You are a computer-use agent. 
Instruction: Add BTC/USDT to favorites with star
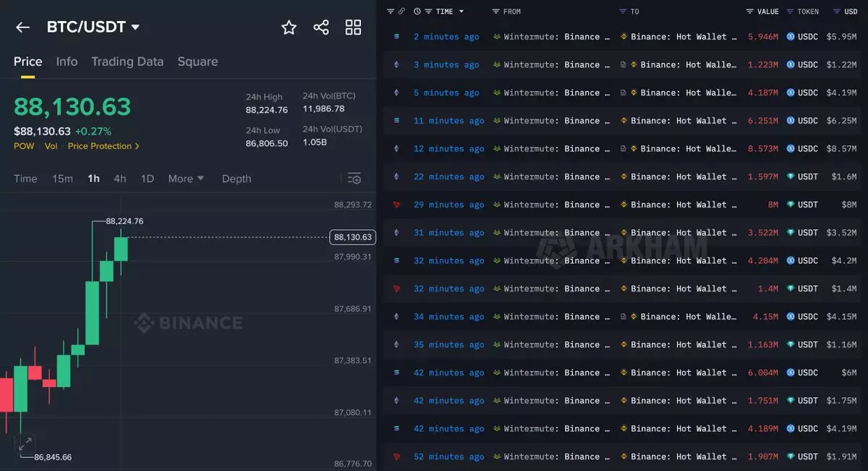coord(289,27)
